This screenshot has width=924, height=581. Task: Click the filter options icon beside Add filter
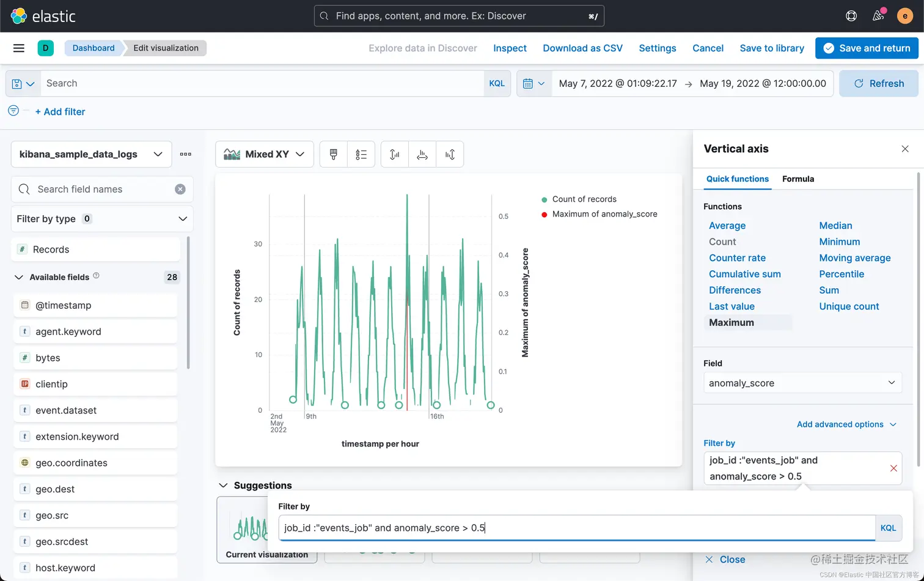pyautogui.click(x=13, y=111)
